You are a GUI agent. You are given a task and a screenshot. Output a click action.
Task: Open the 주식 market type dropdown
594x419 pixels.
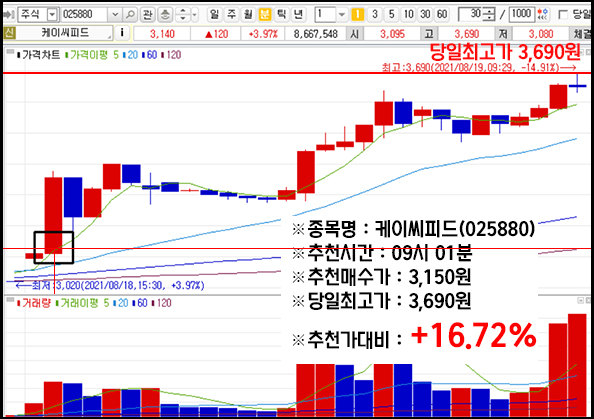(52, 15)
